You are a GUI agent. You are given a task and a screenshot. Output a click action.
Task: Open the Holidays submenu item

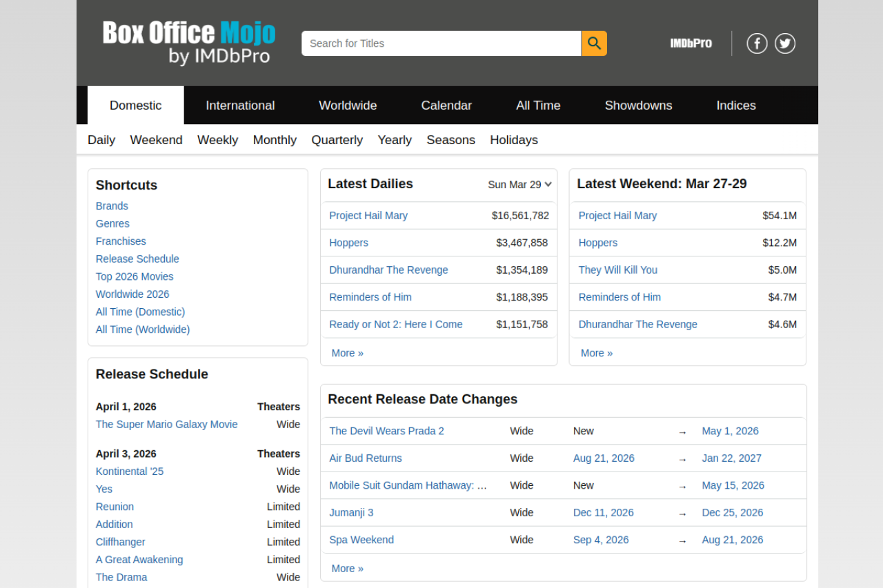(x=514, y=140)
